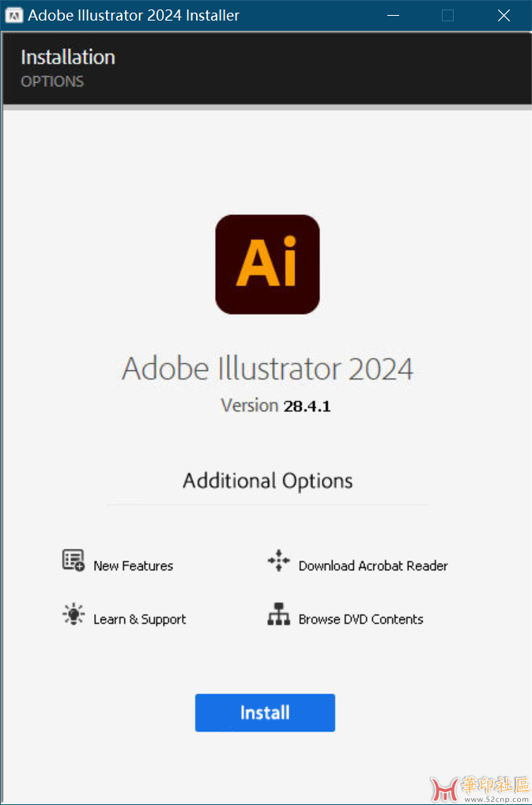Open the Download Acrobat Reader link text
Viewport: 532px width, 805px height.
pos(373,565)
